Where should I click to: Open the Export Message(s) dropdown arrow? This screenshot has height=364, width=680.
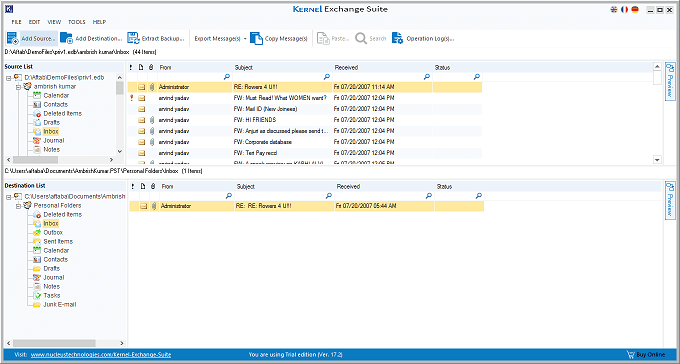[245, 39]
